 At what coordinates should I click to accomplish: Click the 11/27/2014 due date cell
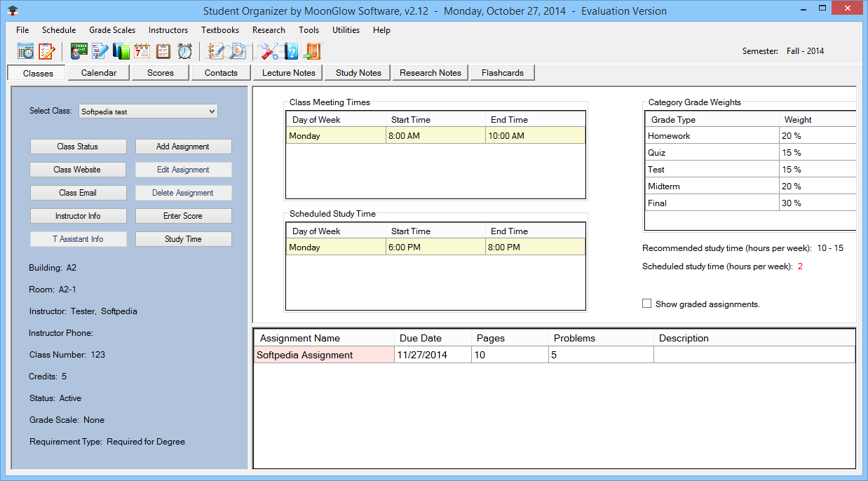tap(433, 355)
